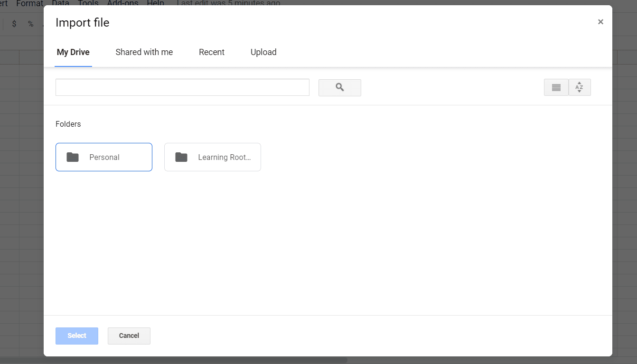Switch to list view layout
The height and width of the screenshot is (364, 637).
click(556, 87)
